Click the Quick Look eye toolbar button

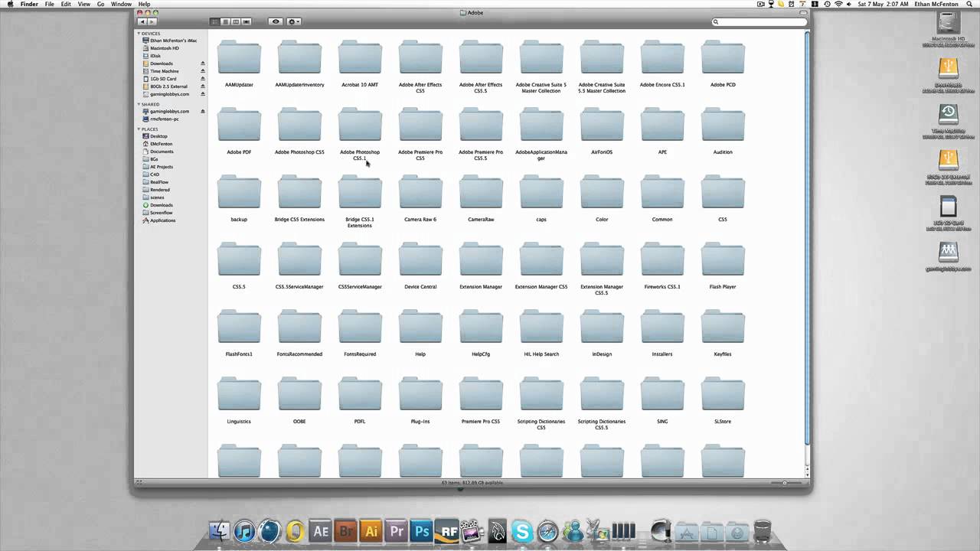pyautogui.click(x=276, y=21)
